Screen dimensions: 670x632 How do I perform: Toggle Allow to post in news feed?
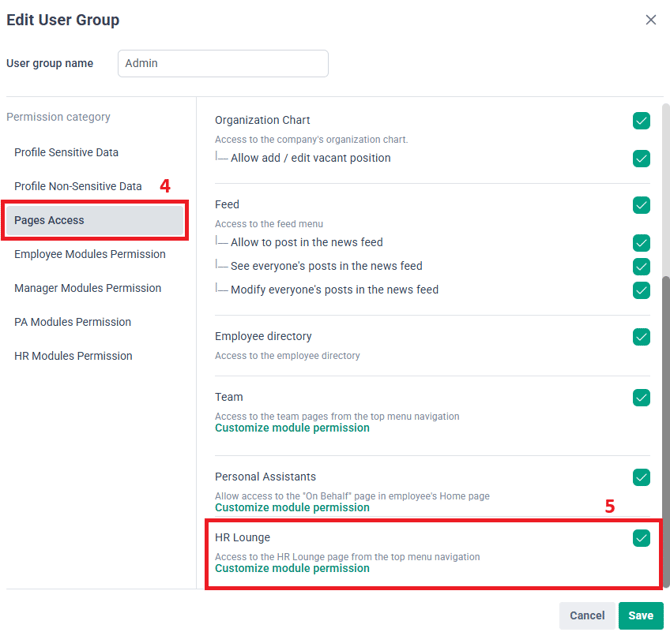click(641, 243)
